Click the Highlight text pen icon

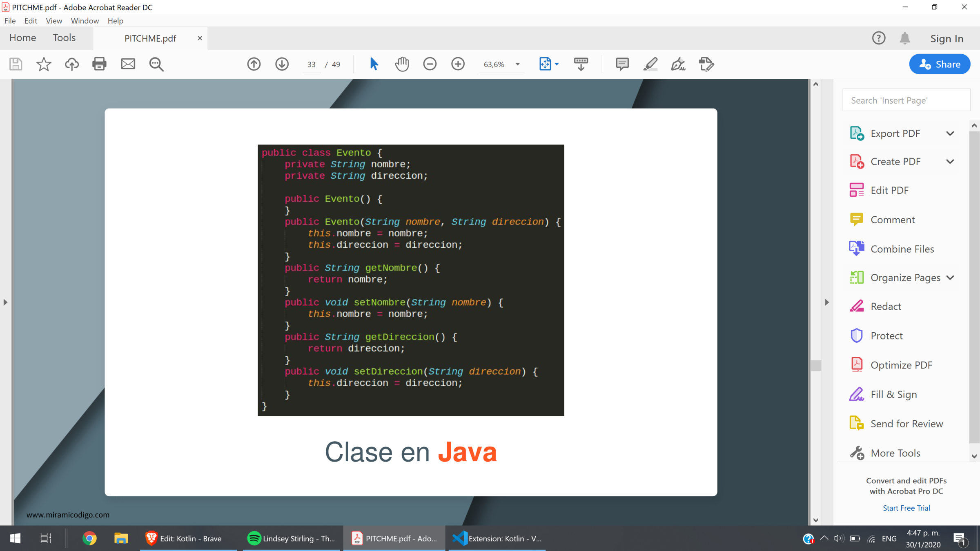tap(650, 64)
